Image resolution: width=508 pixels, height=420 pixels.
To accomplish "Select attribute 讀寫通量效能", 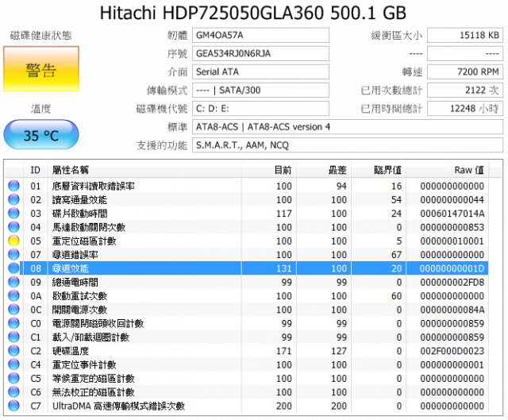I will point(79,199).
